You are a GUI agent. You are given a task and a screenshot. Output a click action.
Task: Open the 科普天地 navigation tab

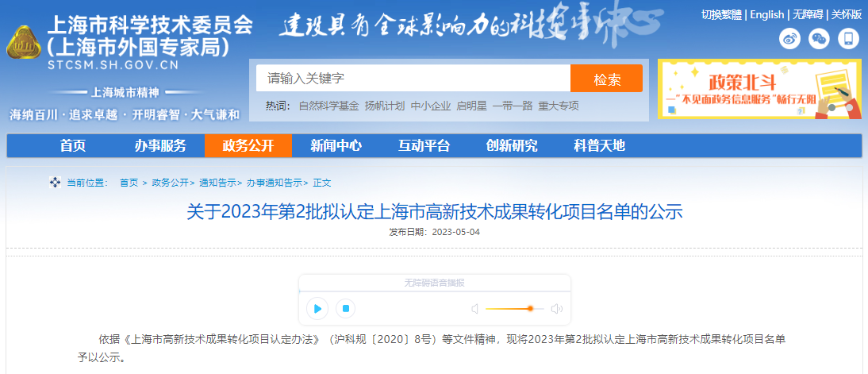point(599,145)
